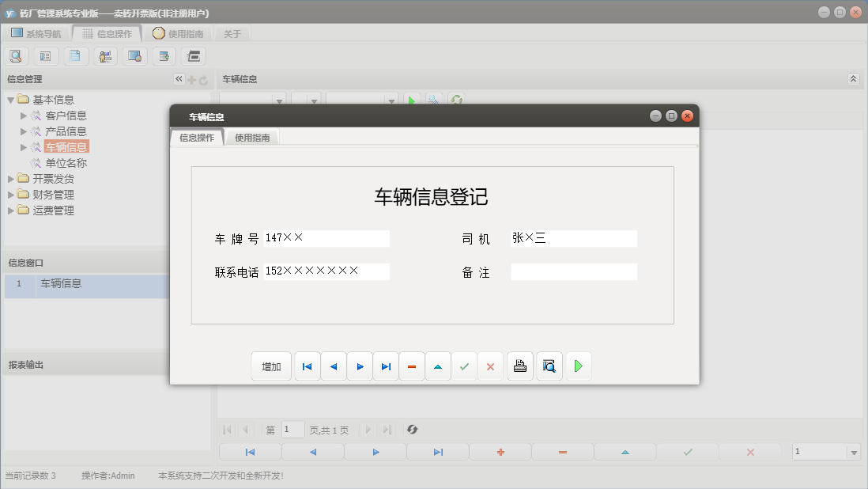Cancel editing with the red X icon

pos(490,366)
